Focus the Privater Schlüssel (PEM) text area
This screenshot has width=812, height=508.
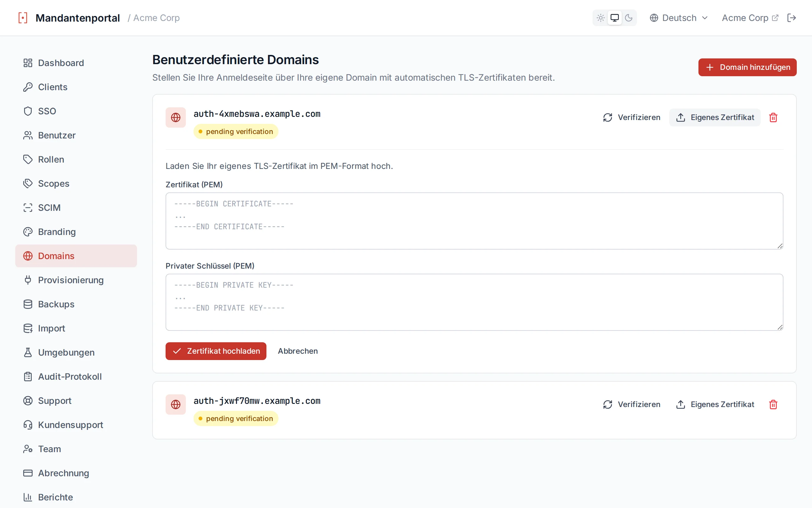point(475,302)
